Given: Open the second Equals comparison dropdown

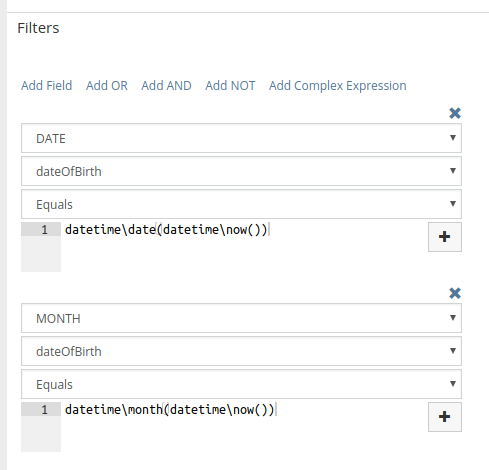Looking at the screenshot, I should (241, 384).
